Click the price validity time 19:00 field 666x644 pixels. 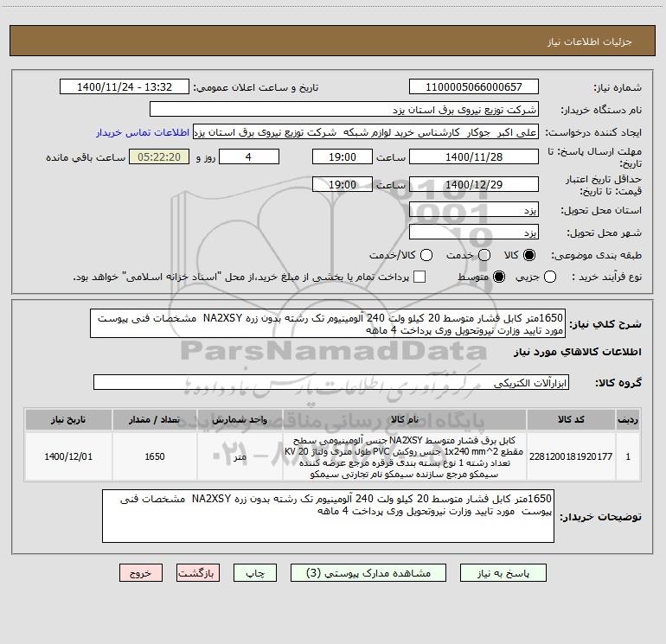(x=343, y=184)
